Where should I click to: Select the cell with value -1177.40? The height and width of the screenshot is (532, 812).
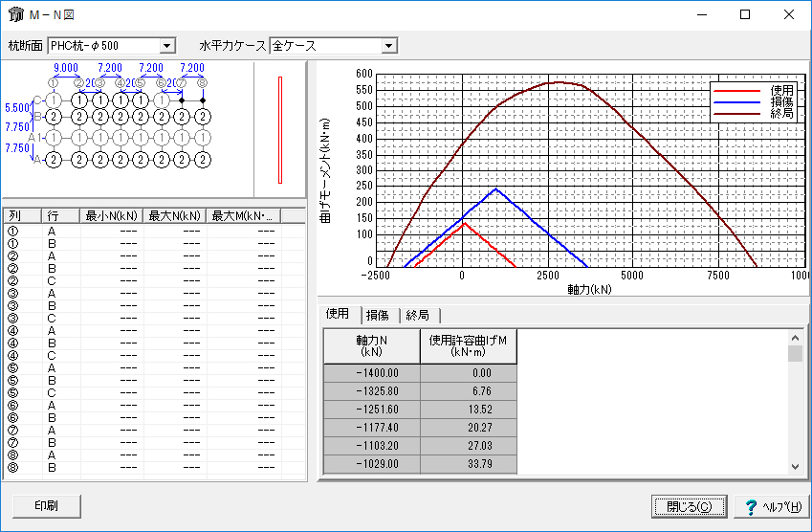coord(372,428)
